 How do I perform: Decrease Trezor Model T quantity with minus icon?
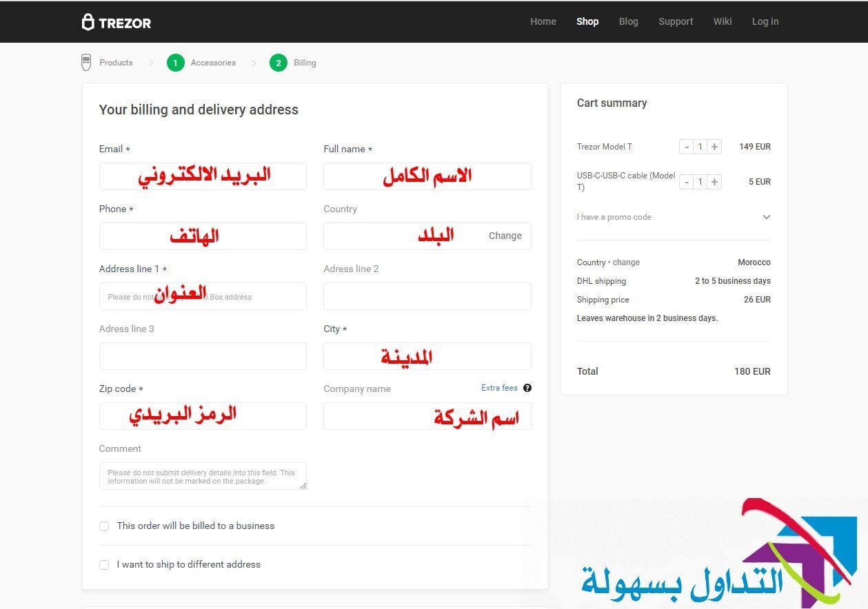(686, 146)
